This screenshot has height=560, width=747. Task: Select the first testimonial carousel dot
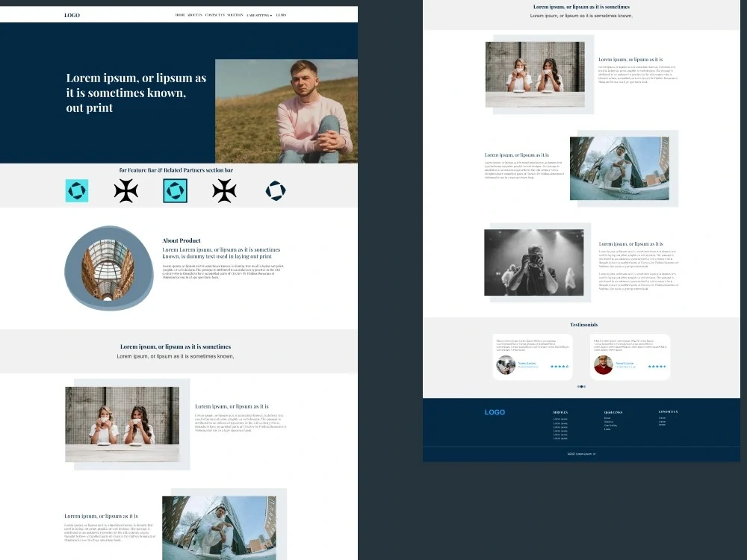coord(578,387)
